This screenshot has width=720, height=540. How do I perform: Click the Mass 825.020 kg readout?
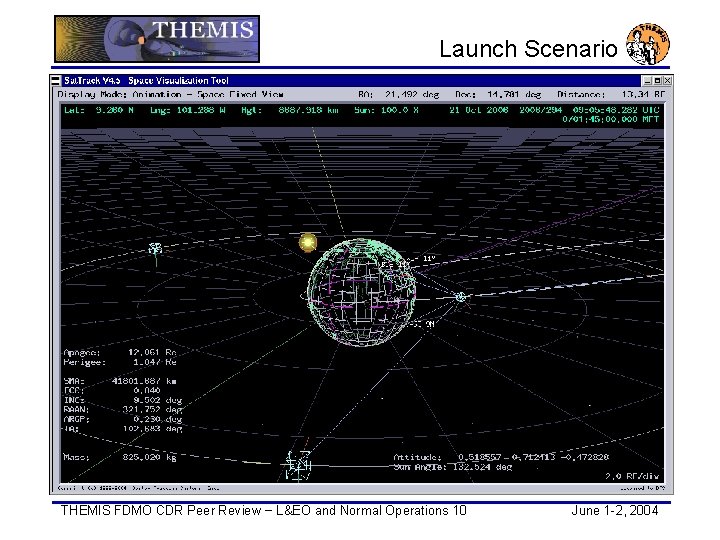coord(120,457)
